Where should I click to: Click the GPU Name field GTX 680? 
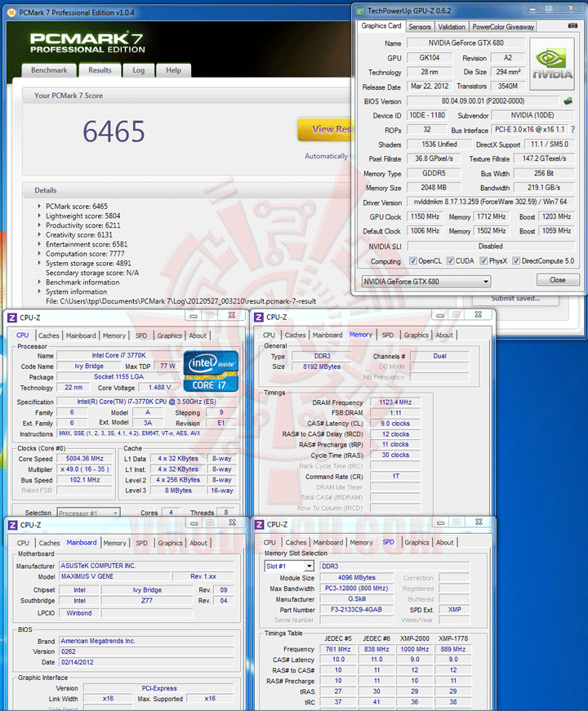(466, 43)
